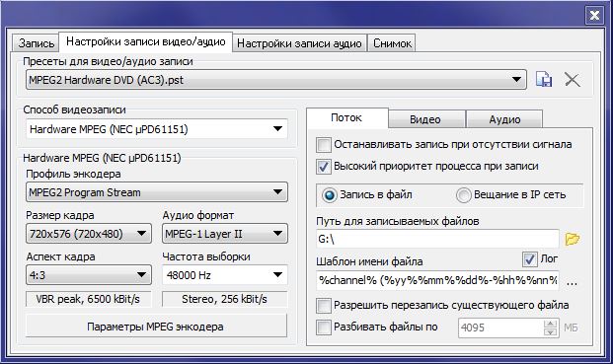Switch to the Запись tab
This screenshot has height=364, width=613.
click(36, 43)
